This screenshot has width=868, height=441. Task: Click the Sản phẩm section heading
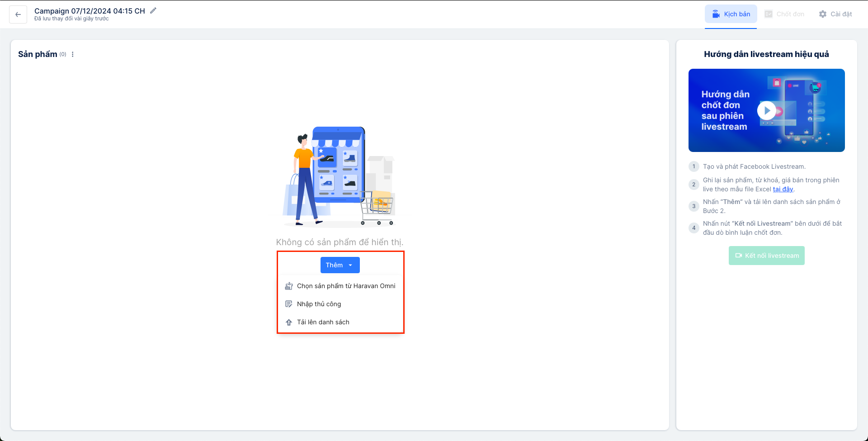pyautogui.click(x=38, y=54)
